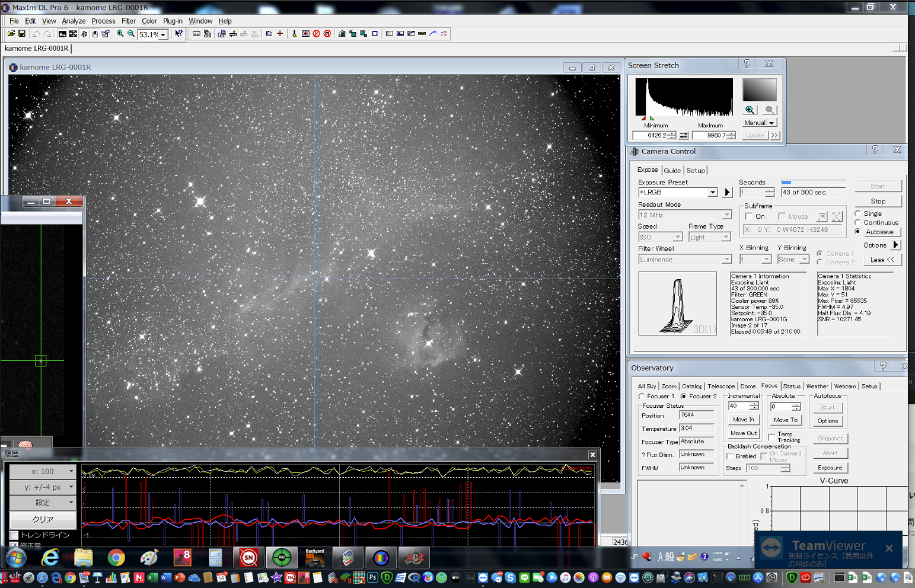Enable the Subframe On checkbox
This screenshot has height=588, width=915.
[x=749, y=216]
